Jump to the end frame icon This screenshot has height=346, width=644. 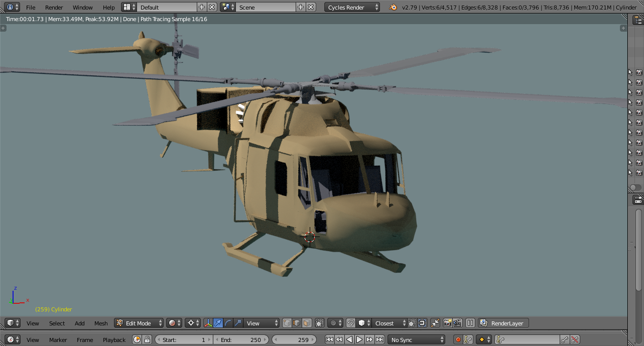(x=380, y=339)
